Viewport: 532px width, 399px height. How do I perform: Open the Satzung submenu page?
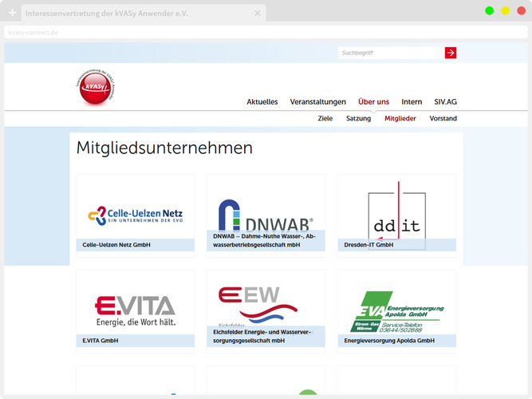(358, 118)
